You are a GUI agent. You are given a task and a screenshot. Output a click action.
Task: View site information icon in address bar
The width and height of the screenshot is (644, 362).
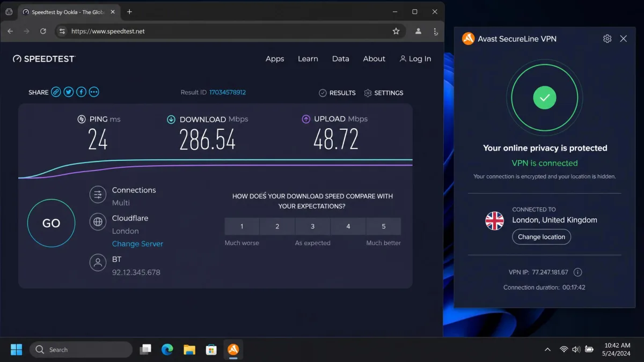62,31
